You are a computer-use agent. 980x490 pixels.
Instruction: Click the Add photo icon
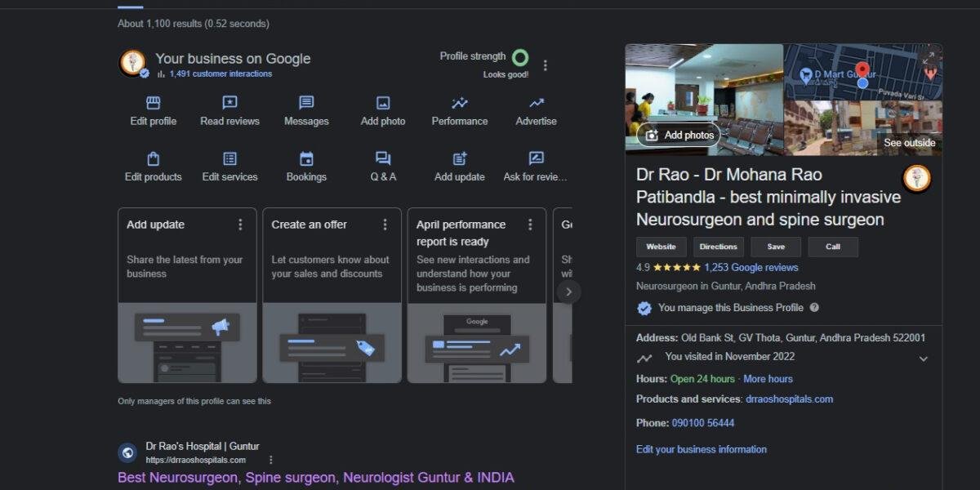[x=383, y=103]
